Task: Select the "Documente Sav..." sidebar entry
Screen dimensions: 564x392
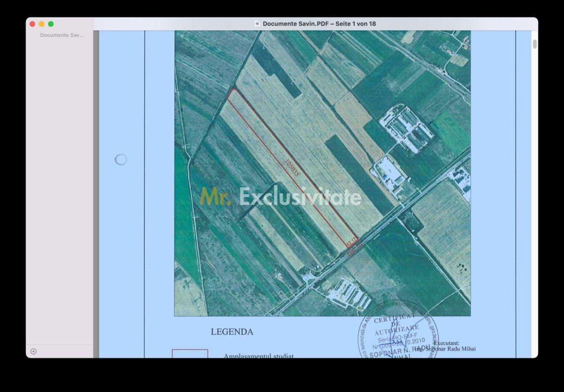Action: click(62, 35)
